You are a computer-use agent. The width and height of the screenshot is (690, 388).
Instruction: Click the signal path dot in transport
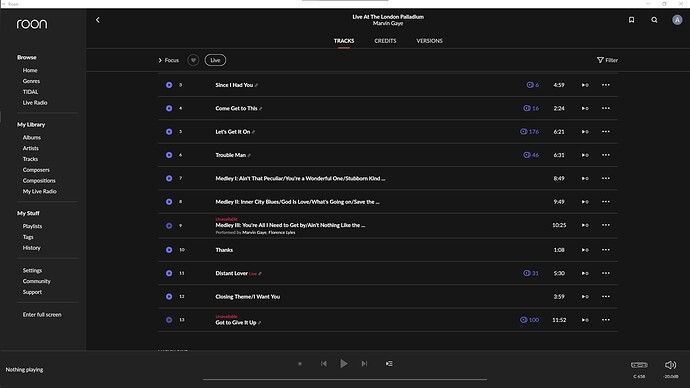[x=300, y=364]
